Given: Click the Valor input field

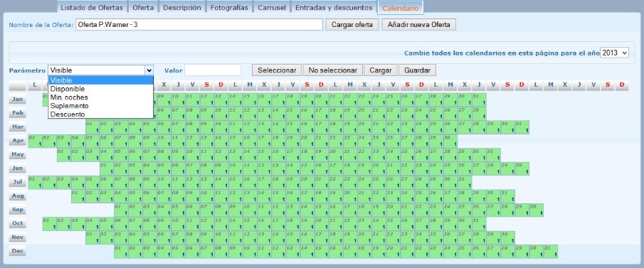Looking at the screenshot, I should click(213, 70).
